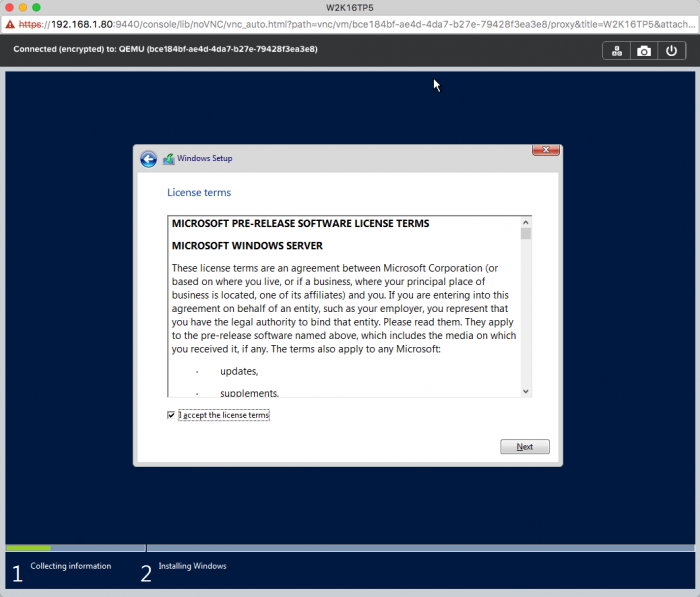
Task: Click the Windows Setup title icon
Action: tap(168, 159)
